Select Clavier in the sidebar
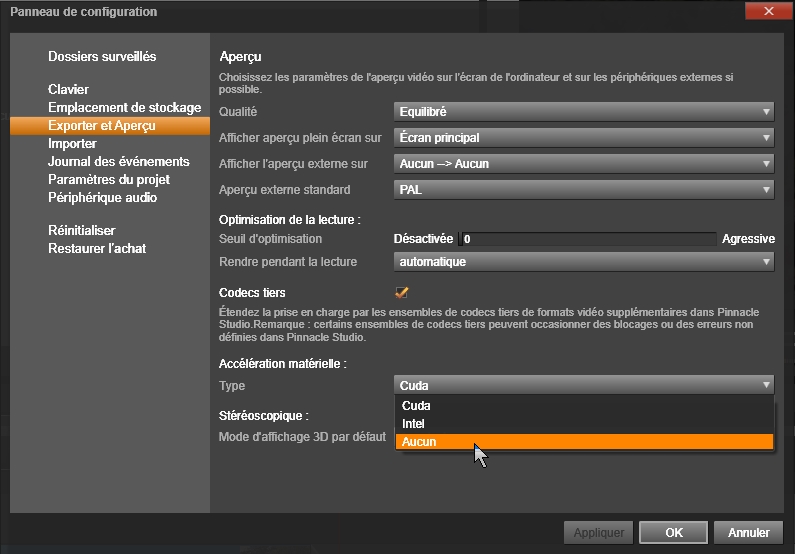Screen dimensions: 795x554 (68, 89)
